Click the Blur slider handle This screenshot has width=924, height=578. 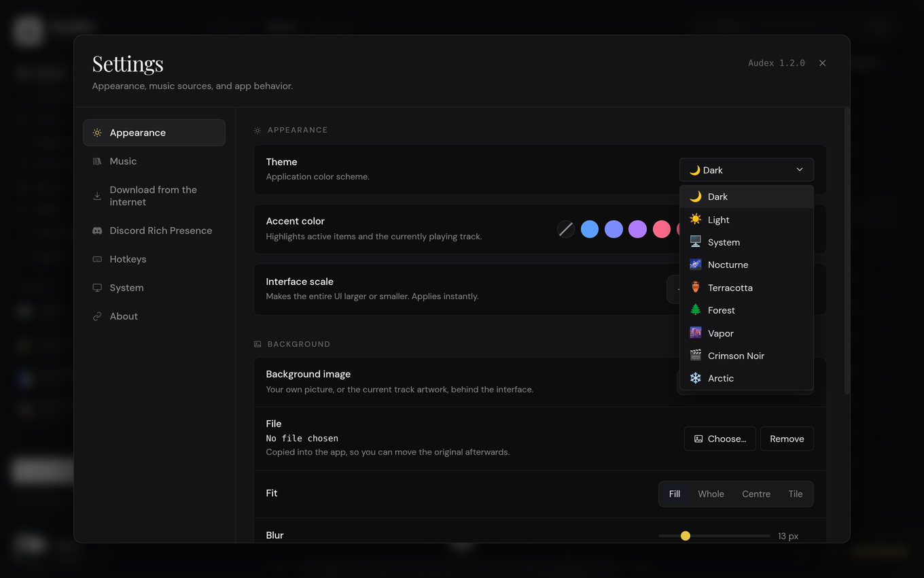tap(686, 536)
